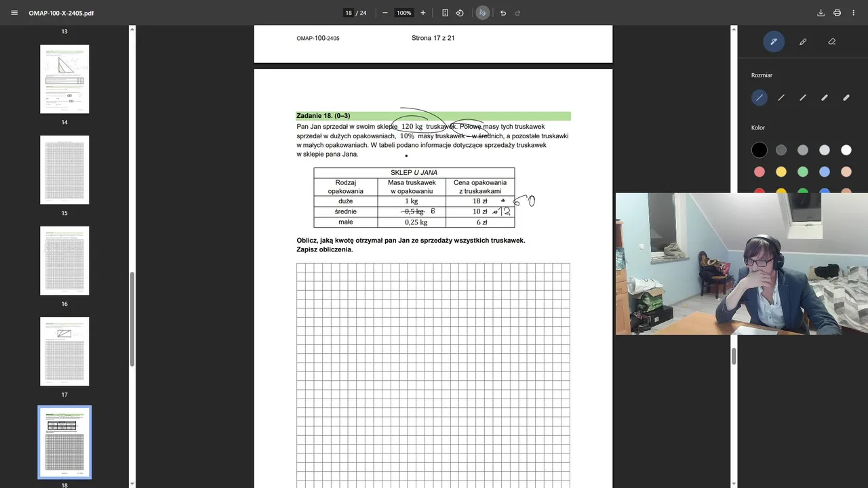The width and height of the screenshot is (868, 488).
Task: Toggle the annotation draw mode button
Action: [482, 13]
